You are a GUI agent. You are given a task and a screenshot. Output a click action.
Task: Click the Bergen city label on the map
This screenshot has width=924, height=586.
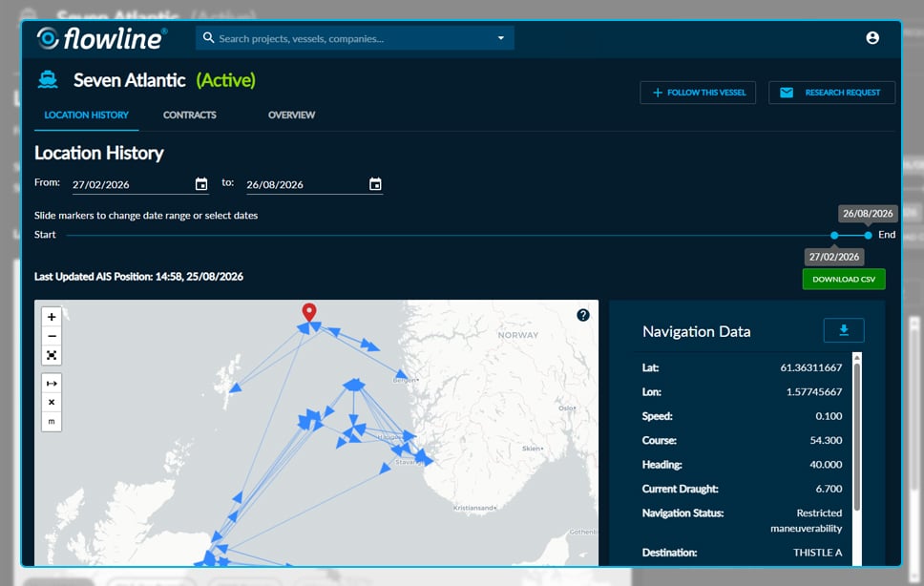[406, 381]
